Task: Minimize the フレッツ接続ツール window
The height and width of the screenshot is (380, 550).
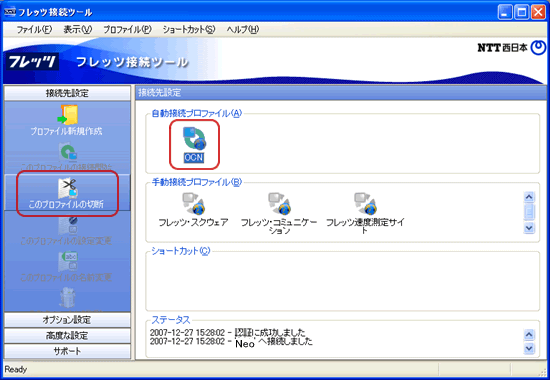Action: tap(505, 12)
